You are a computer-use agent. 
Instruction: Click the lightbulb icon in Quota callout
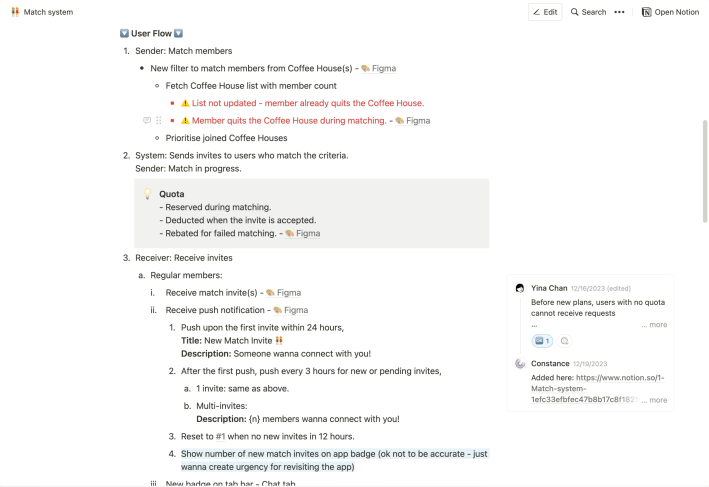(x=147, y=194)
